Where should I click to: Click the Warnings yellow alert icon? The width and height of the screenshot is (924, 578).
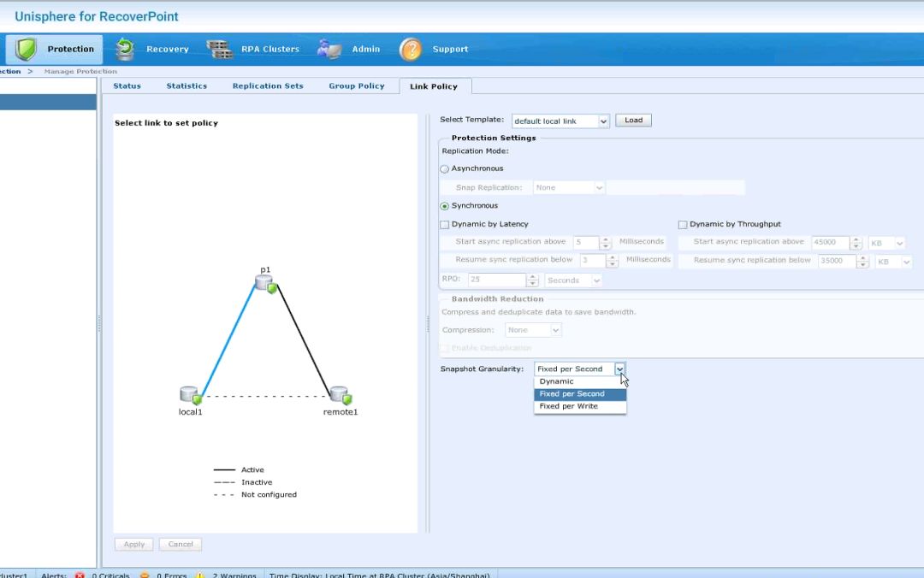pyautogui.click(x=199, y=575)
